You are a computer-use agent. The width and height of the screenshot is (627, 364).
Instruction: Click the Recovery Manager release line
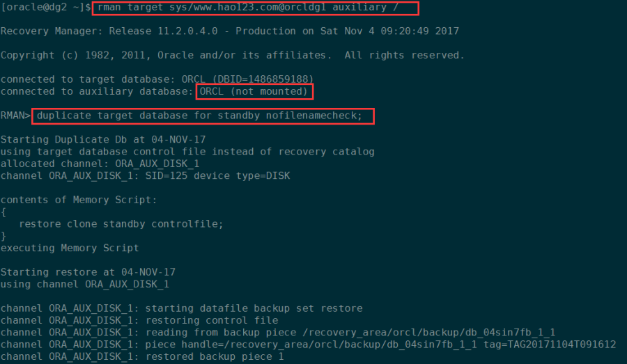[x=229, y=31]
